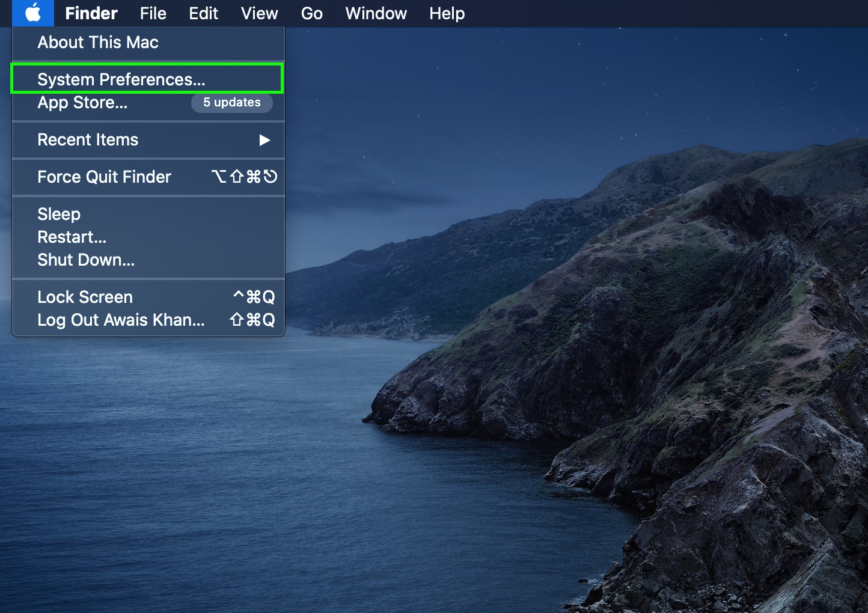Open the Finder menu in the menu bar
868x613 pixels.
point(91,13)
